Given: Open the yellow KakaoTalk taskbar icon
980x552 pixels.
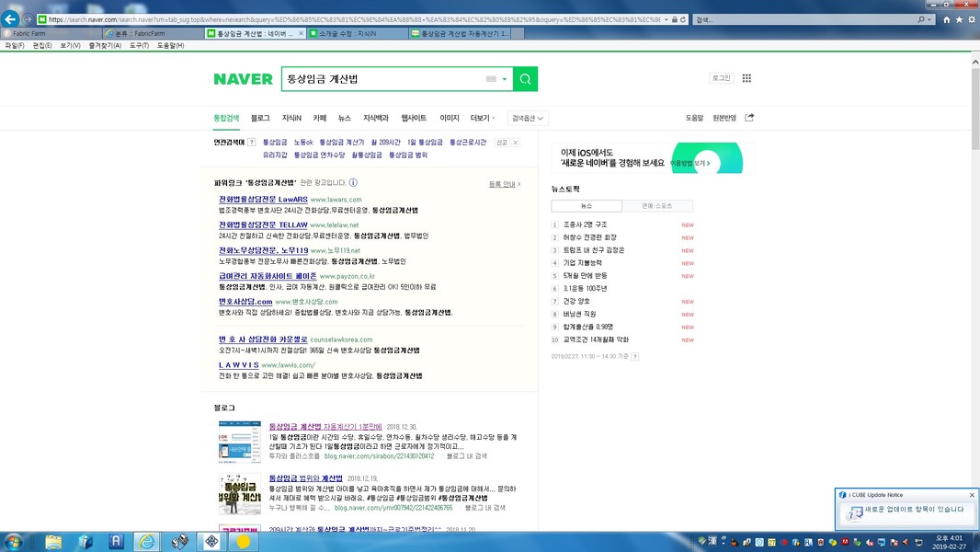Looking at the screenshot, I should (x=243, y=541).
